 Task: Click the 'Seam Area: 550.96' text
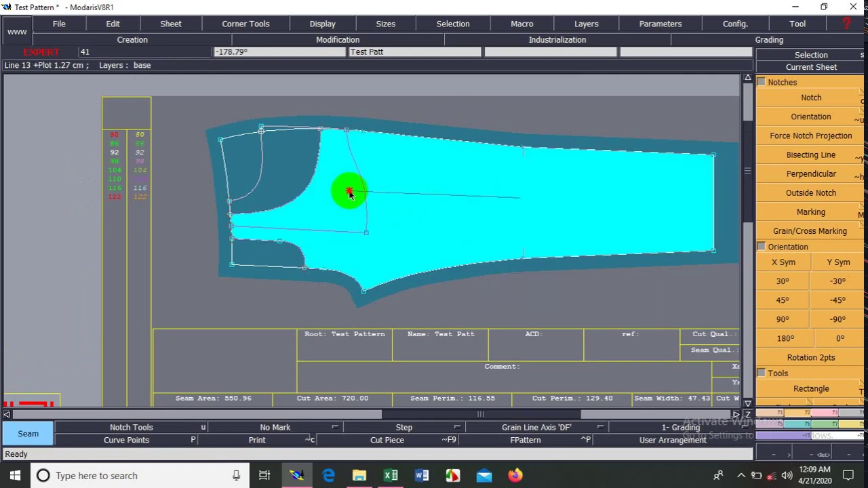214,399
